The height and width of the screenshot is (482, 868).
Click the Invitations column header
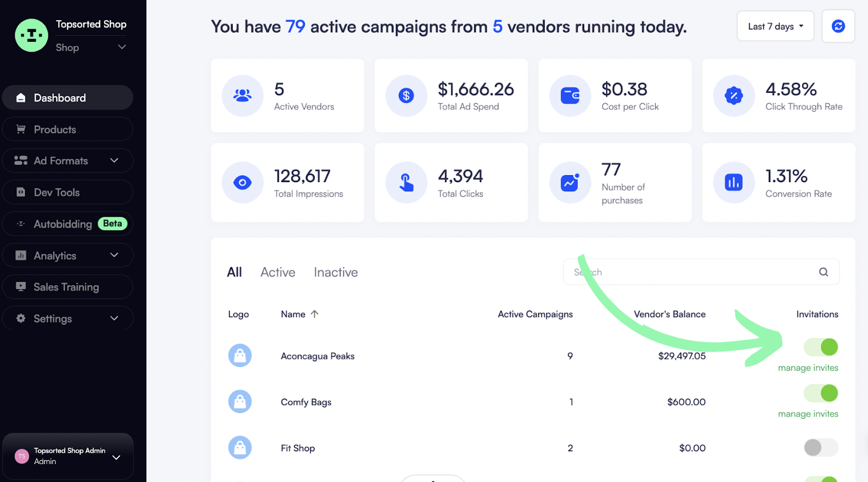(x=817, y=314)
